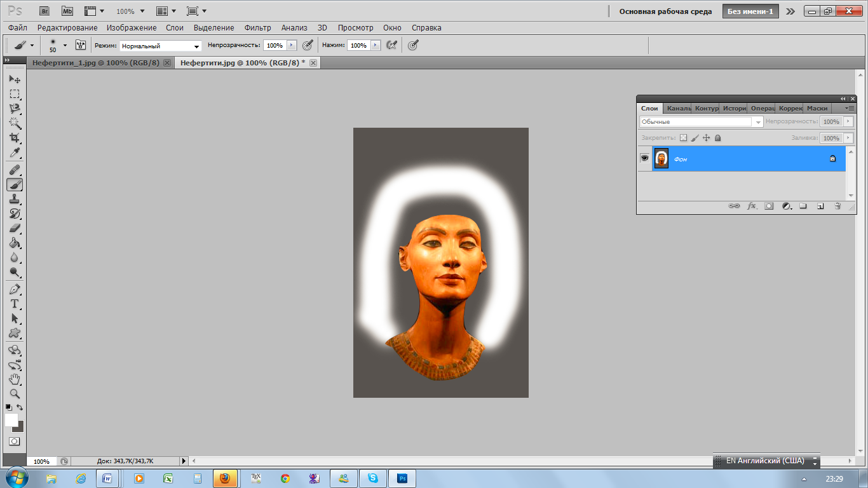Select the Clone Stamp tool
This screenshot has height=488, width=868.
click(15, 199)
